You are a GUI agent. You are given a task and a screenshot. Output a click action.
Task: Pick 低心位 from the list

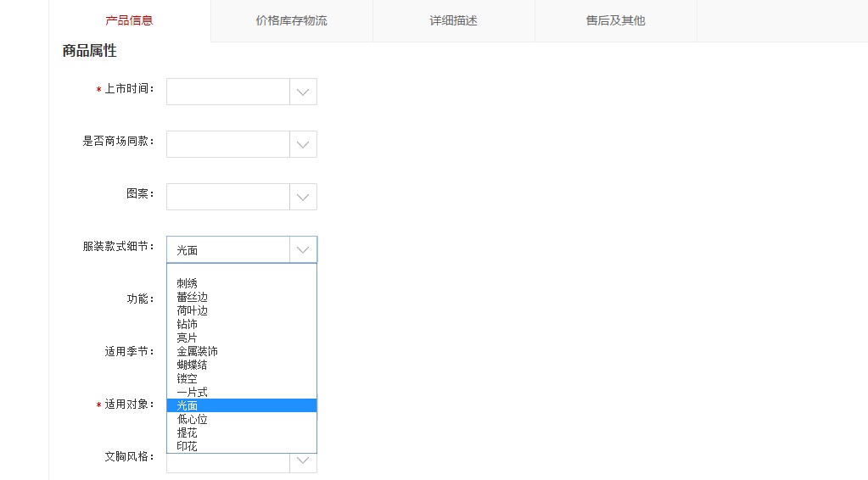point(242,419)
